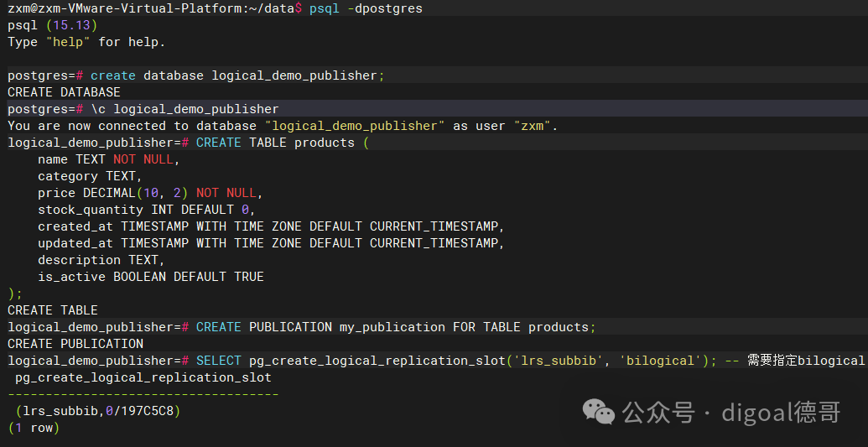This screenshot has width=868, height=447.
Task: Click the 'updated_at TIMESTAMP WITH TIME ZONE' line
Action: pos(271,243)
